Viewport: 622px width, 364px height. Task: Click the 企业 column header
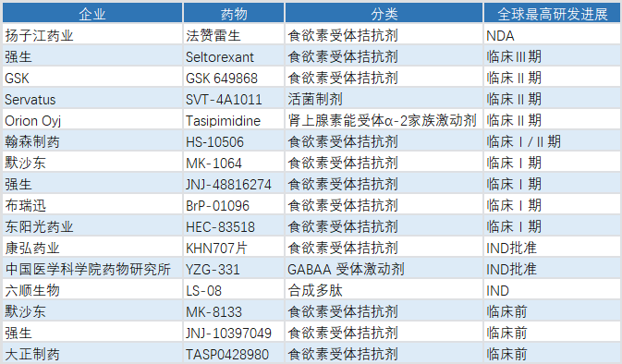92,14
